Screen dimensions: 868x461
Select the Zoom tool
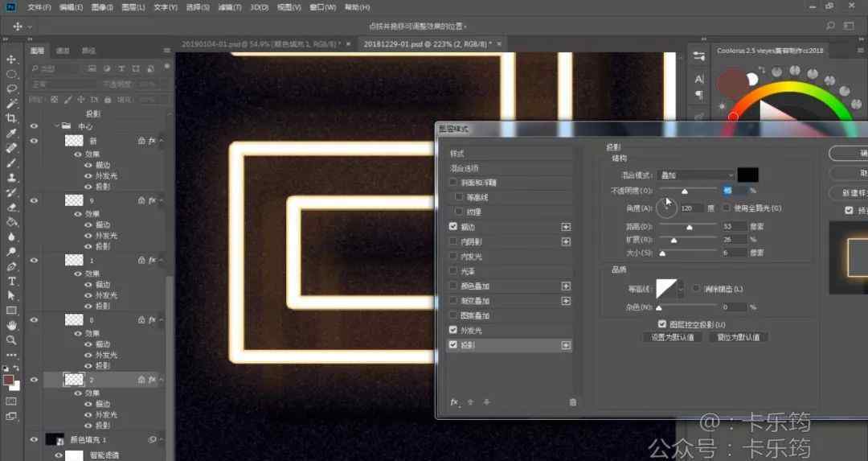coord(11,340)
